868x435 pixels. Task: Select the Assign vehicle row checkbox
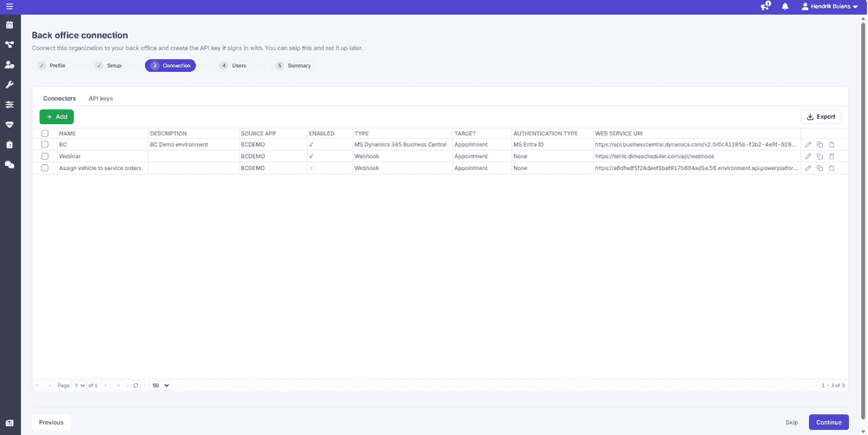[x=45, y=168]
